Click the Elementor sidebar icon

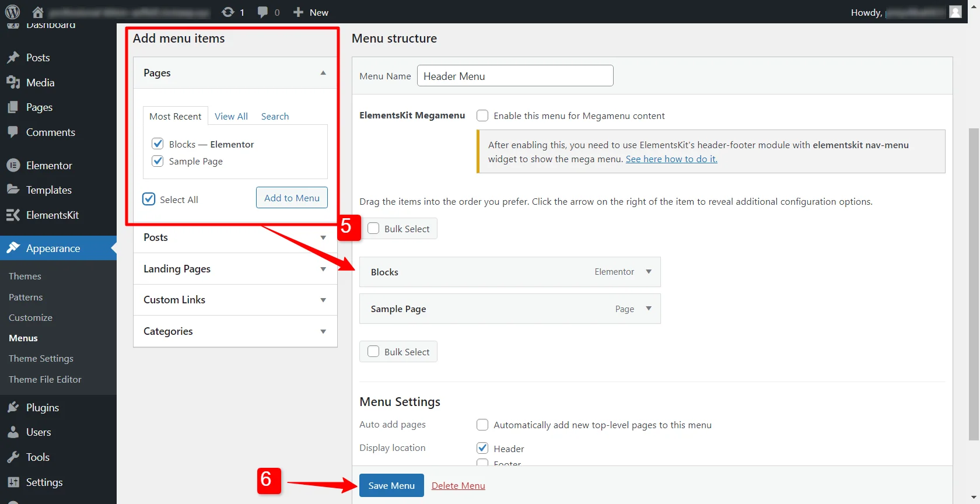click(x=13, y=165)
